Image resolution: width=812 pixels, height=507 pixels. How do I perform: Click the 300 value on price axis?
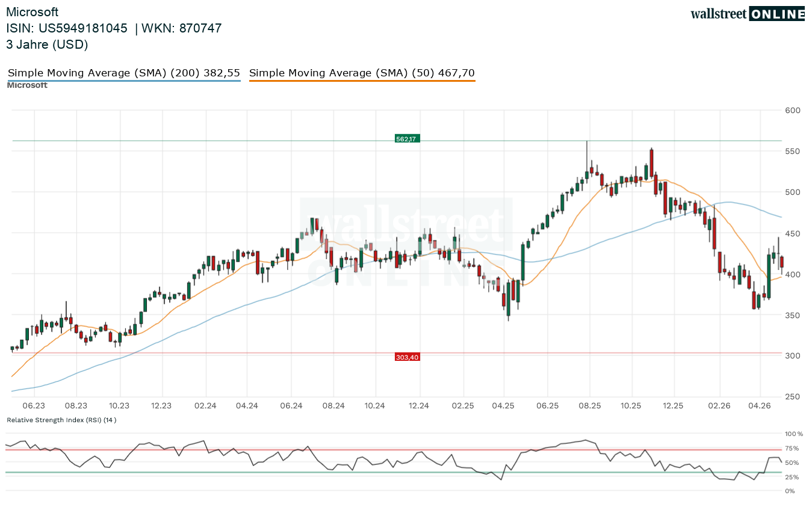(793, 356)
